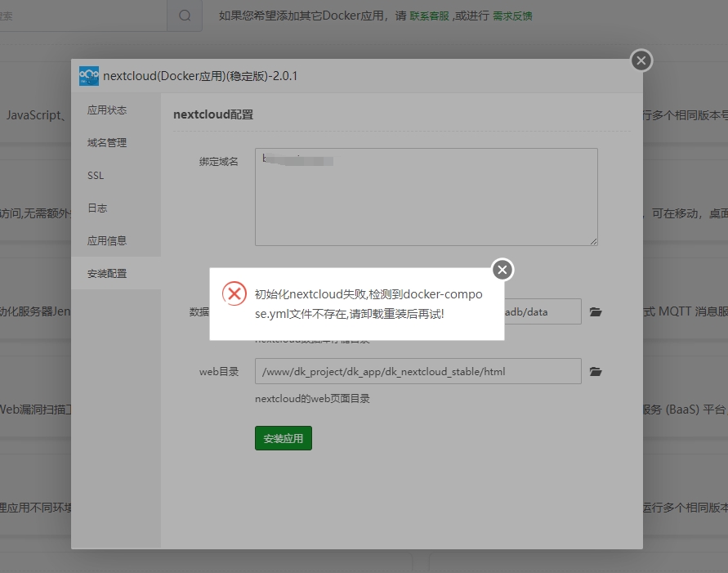728x573 pixels.
Task: Grab the textarea resize handle corner
Action: (594, 241)
